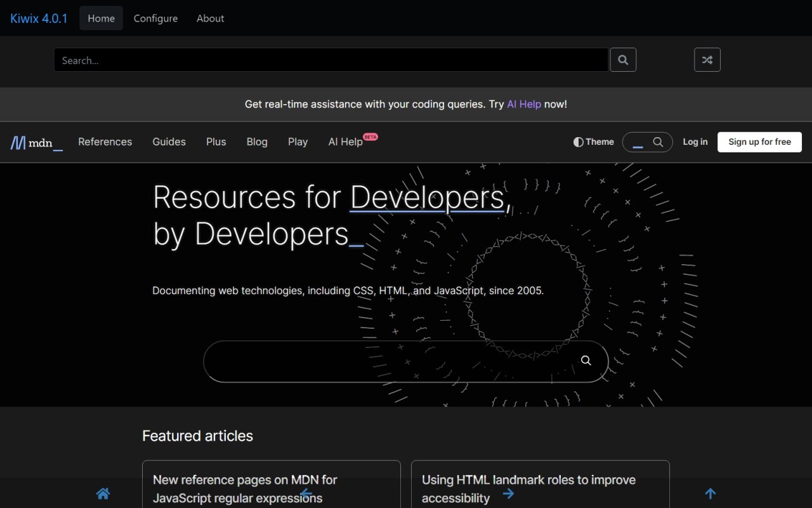Screen dimensions: 812x508
Task: Open the Plus menu
Action: (x=216, y=142)
